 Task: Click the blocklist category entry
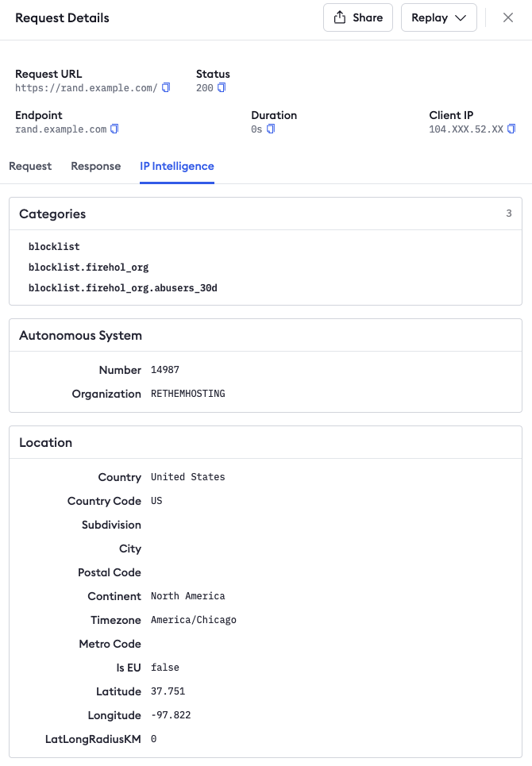point(54,247)
